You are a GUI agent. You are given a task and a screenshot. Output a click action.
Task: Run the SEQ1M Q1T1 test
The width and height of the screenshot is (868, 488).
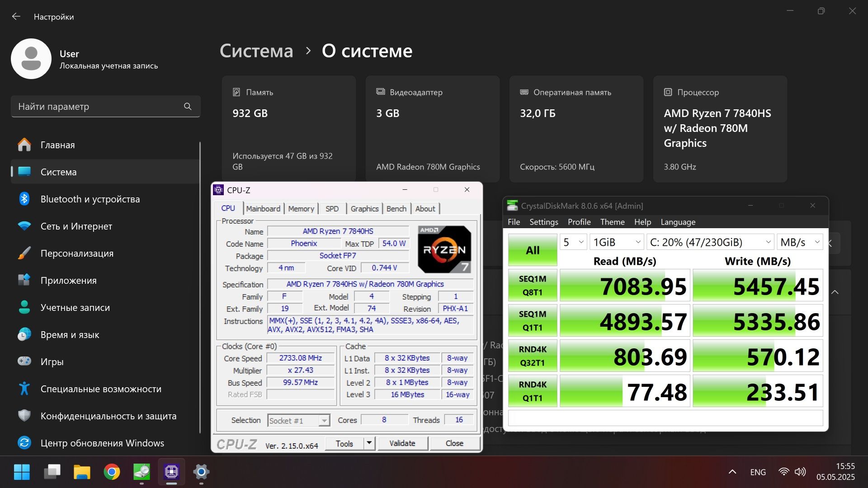tap(533, 321)
